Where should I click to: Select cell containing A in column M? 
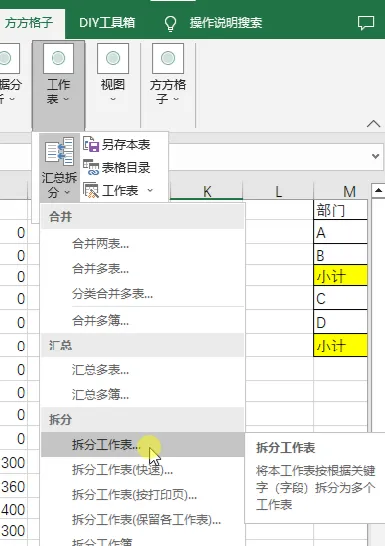click(x=340, y=232)
